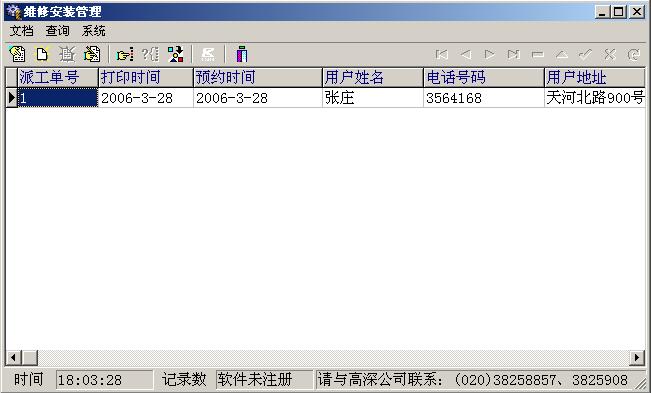Click the refresh data navigator icon
Image resolution: width=651 pixels, height=393 pixels.
tap(634, 54)
